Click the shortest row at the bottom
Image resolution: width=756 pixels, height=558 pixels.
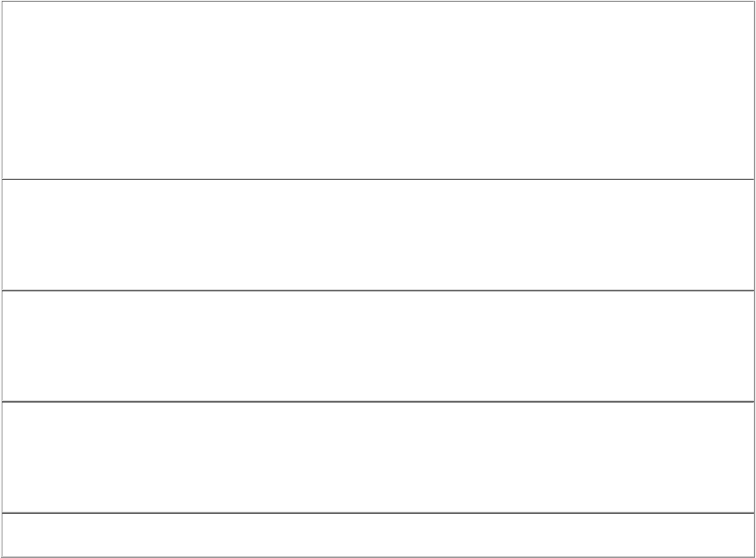pyautogui.click(x=378, y=535)
